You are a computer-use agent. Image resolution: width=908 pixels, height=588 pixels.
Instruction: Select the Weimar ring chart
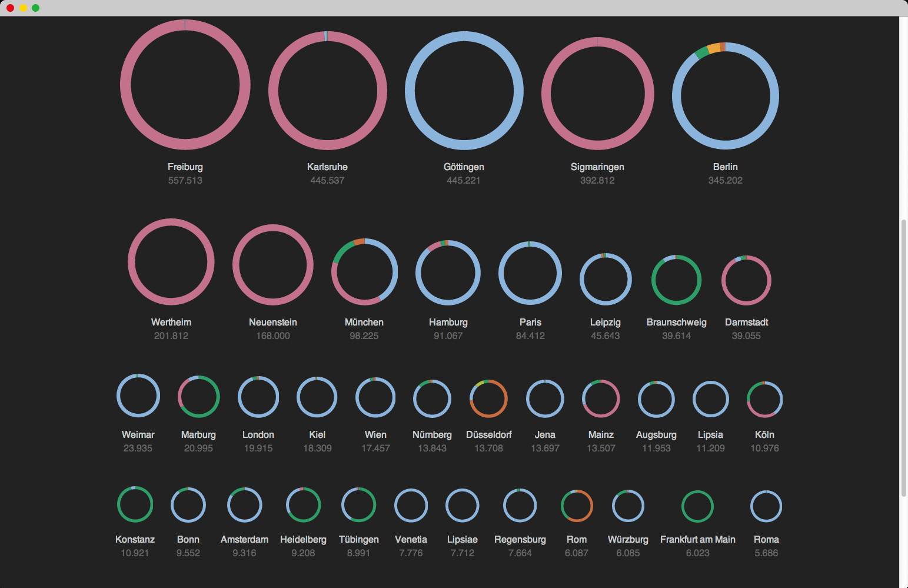[x=138, y=396]
